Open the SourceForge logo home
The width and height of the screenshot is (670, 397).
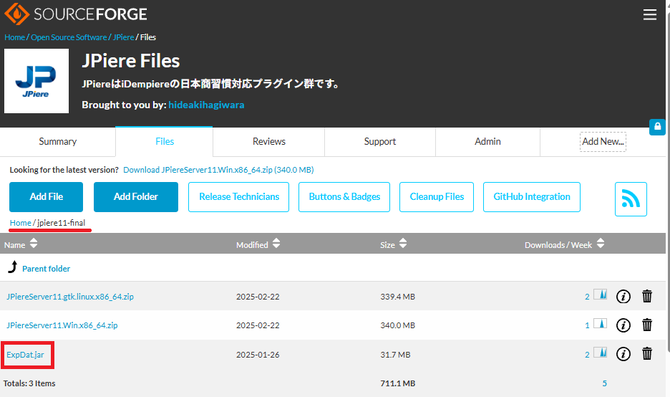[x=76, y=14]
